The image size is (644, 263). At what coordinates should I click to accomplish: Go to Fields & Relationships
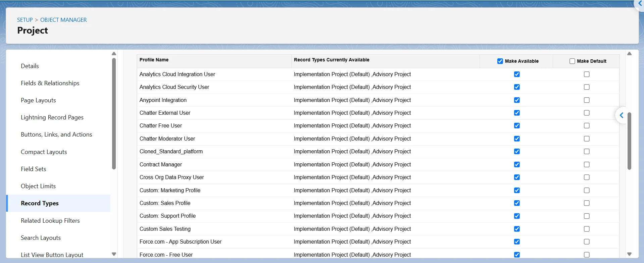click(x=50, y=83)
